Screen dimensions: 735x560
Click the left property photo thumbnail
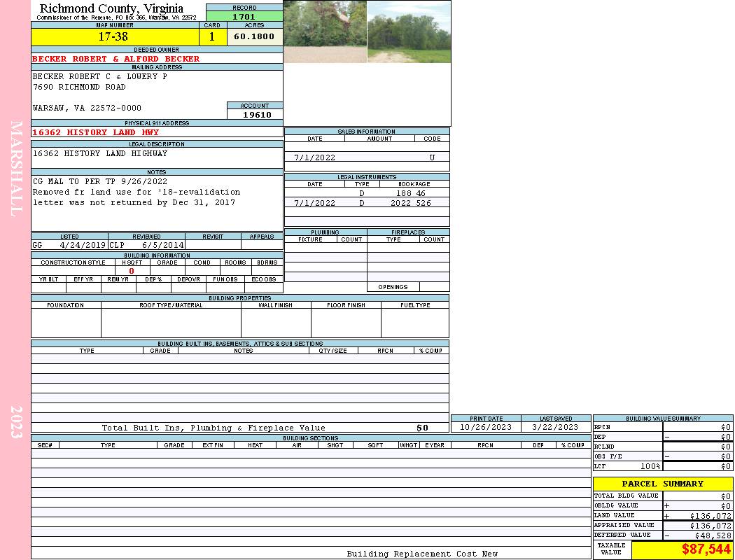pyautogui.click(x=325, y=31)
